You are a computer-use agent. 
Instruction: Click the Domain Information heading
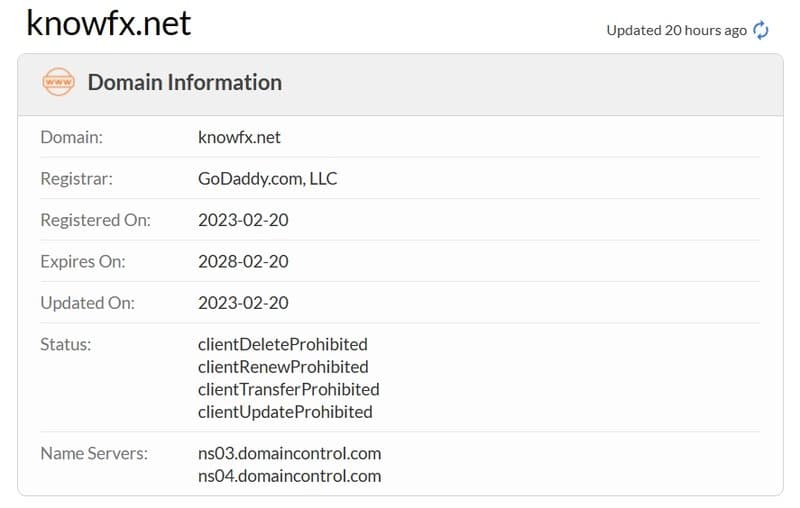click(184, 82)
